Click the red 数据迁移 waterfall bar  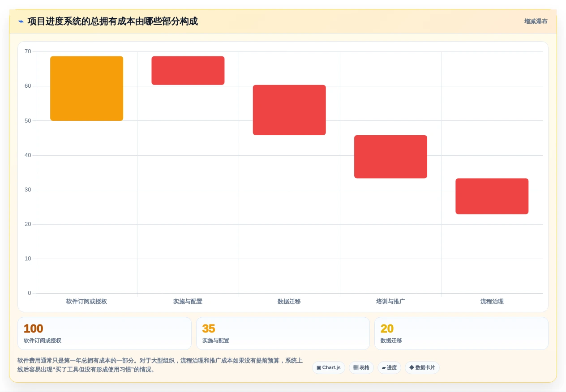point(289,110)
